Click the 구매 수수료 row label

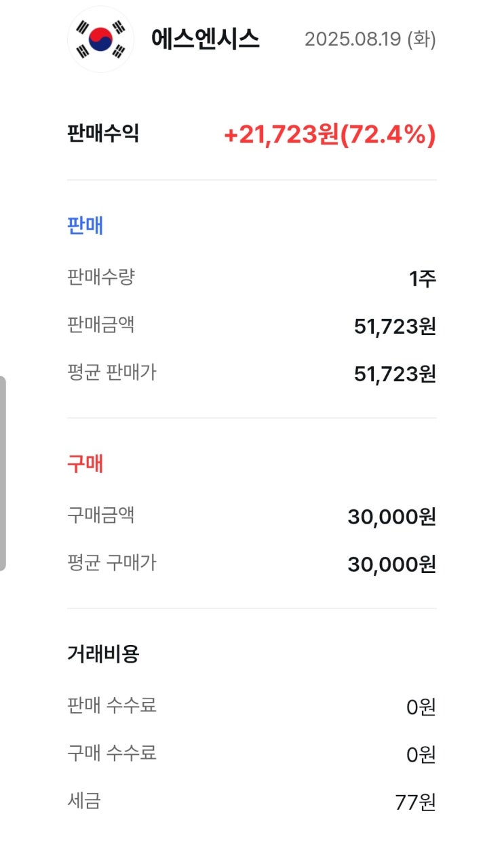point(111,753)
